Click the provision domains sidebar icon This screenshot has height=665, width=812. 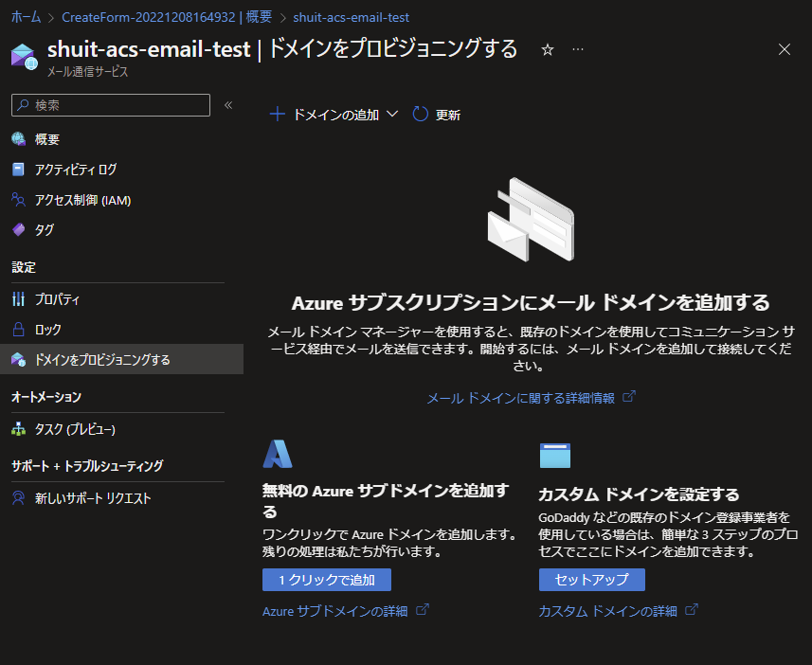(19, 359)
